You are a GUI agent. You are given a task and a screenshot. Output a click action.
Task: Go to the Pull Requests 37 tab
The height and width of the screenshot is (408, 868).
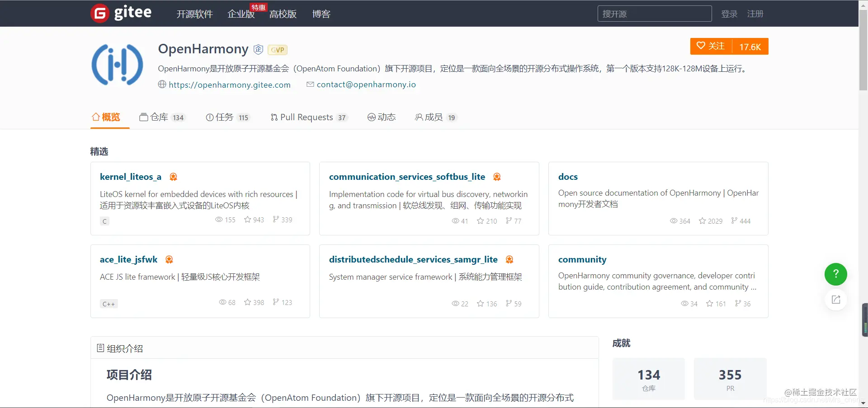(x=309, y=117)
